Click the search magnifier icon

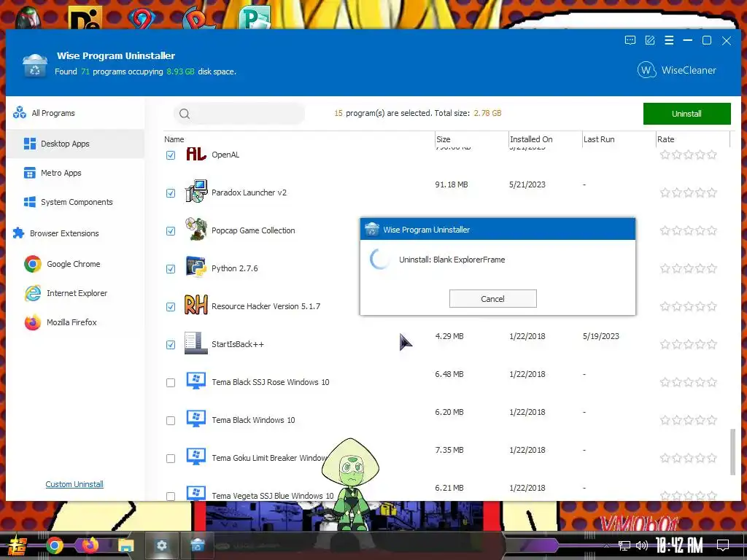pos(185,113)
